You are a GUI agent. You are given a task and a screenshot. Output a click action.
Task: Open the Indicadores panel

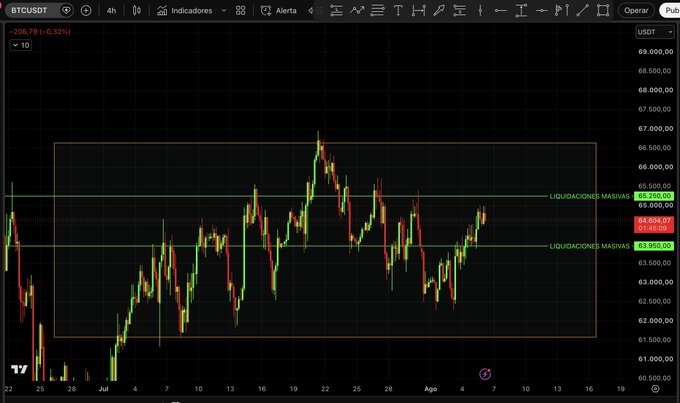click(185, 10)
